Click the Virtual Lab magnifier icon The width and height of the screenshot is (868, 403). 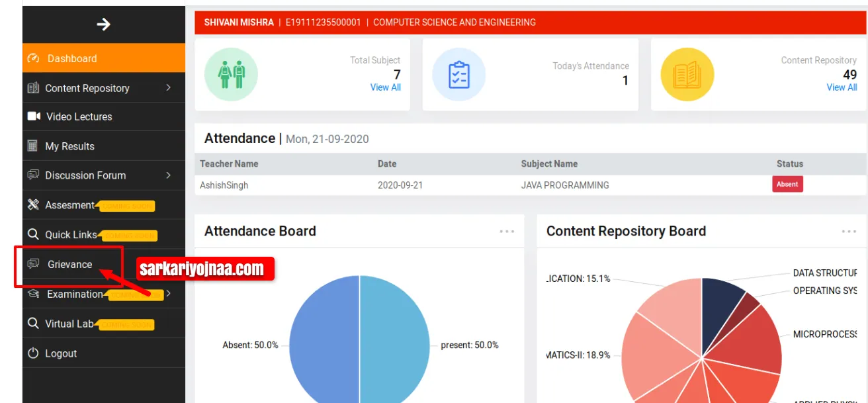(x=33, y=324)
